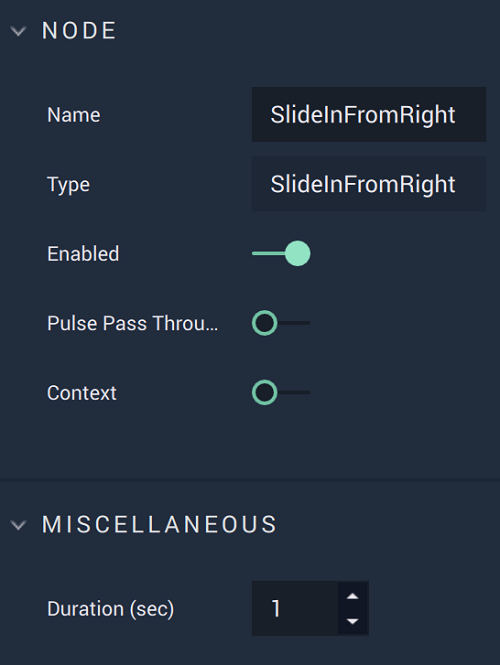Image resolution: width=500 pixels, height=665 pixels.
Task: Click the MISCELLANEOUS section header
Action: tap(159, 525)
